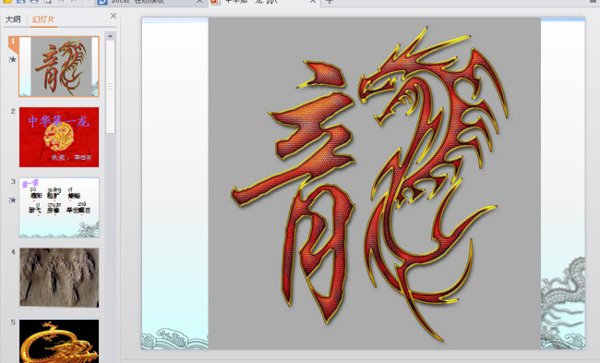Select slide 5 thumbnail with golden dragon
600x363 pixels.
(x=59, y=341)
